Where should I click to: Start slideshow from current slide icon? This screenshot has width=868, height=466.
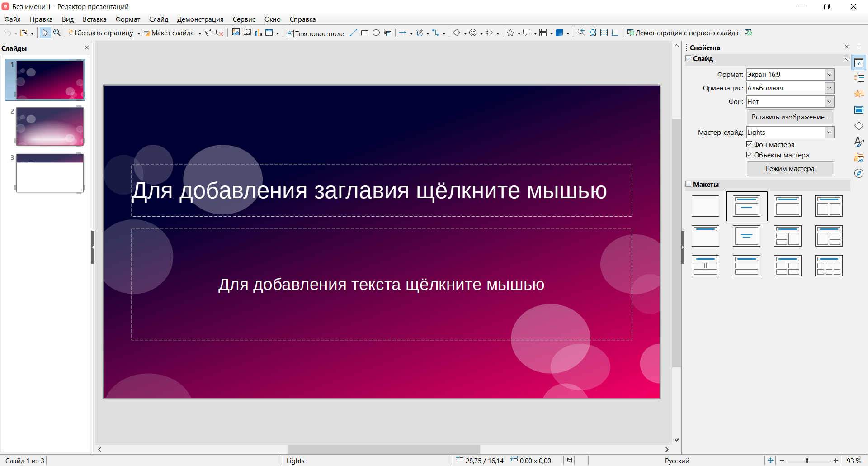click(748, 33)
